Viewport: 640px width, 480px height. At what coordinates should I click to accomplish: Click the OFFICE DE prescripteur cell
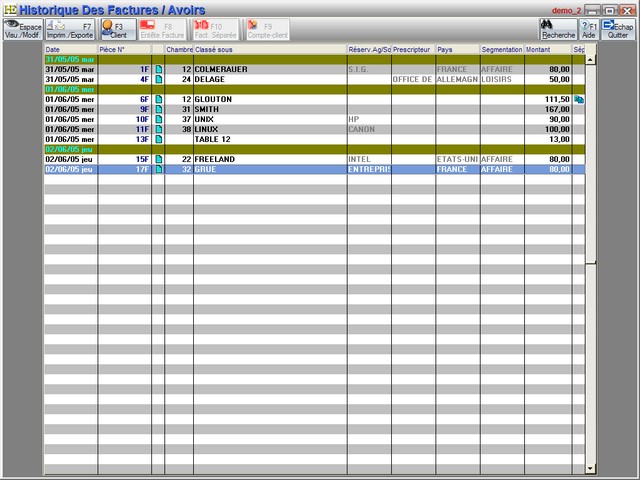pyautogui.click(x=412, y=79)
